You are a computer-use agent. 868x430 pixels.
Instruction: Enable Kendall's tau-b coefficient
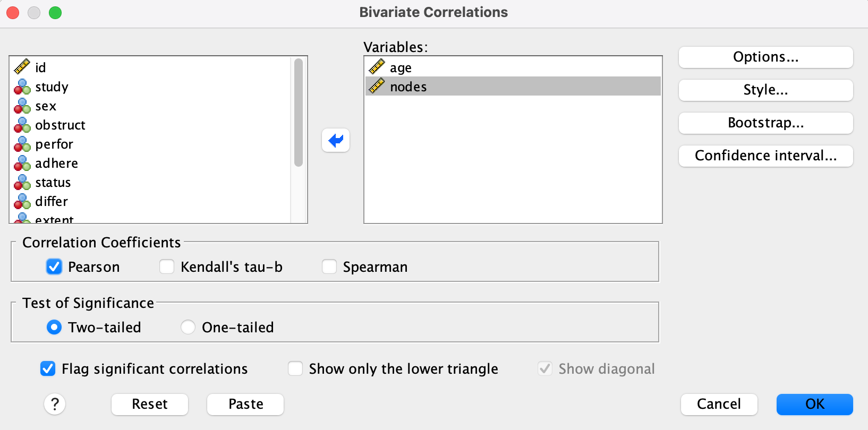(x=167, y=266)
